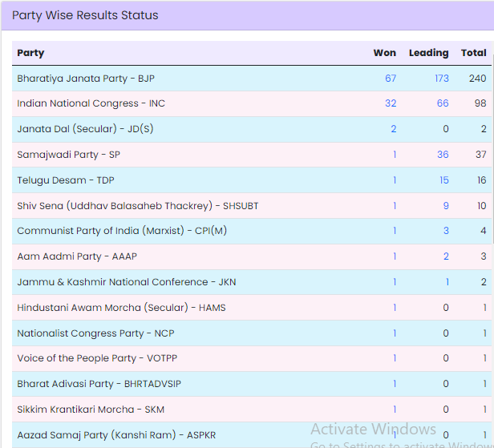Open Telugu Desam leading count 15
The width and height of the screenshot is (494, 448).
(x=443, y=180)
